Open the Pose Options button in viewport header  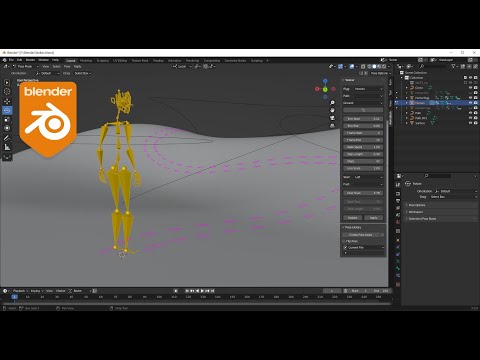click(x=380, y=73)
